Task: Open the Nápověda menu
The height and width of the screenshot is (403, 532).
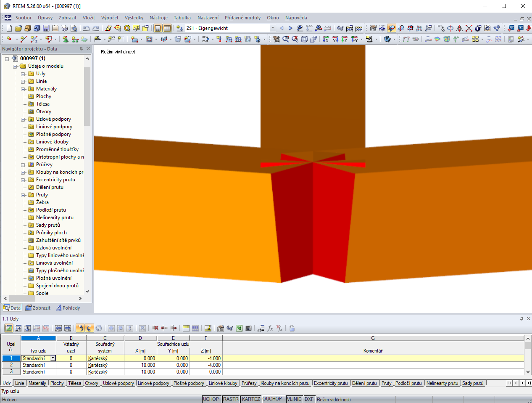Action: coord(296,18)
